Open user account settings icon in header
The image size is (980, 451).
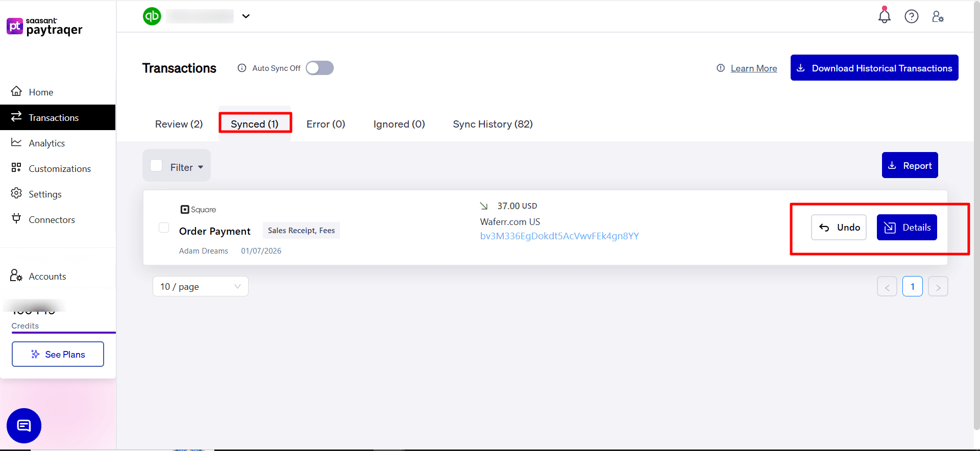click(938, 16)
